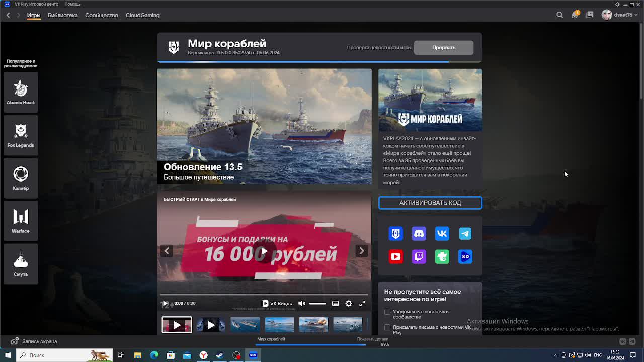Open Microsoft Edge on the taskbar
This screenshot has width=644, height=362.
click(154, 355)
